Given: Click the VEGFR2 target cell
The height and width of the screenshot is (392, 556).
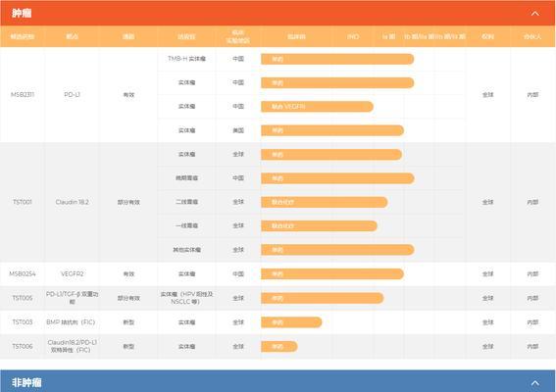Looking at the screenshot, I should pyautogui.click(x=72, y=274).
